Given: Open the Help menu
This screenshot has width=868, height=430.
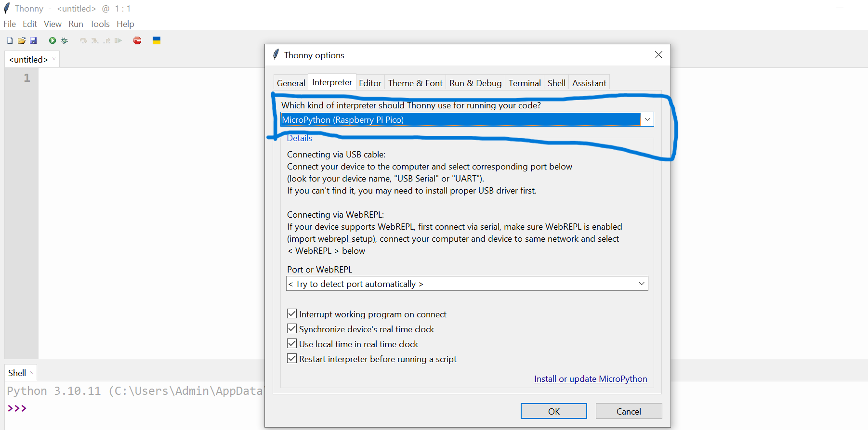Looking at the screenshot, I should (125, 24).
